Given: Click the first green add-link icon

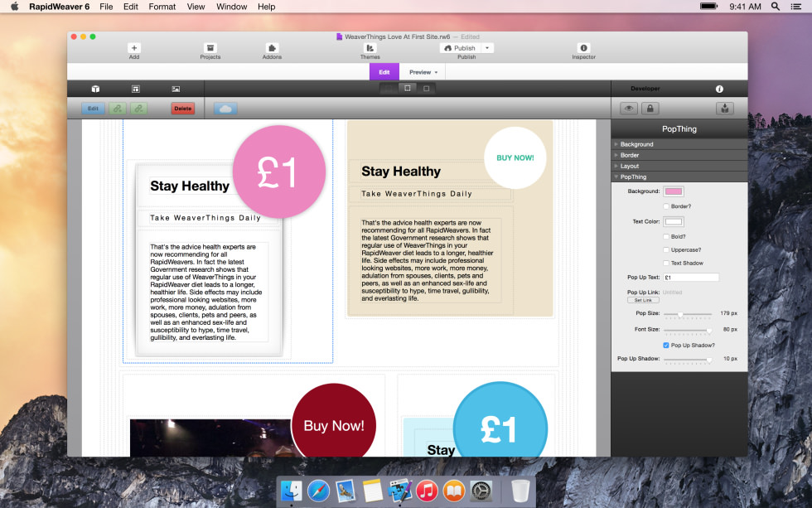Looking at the screenshot, I should click(x=118, y=109).
